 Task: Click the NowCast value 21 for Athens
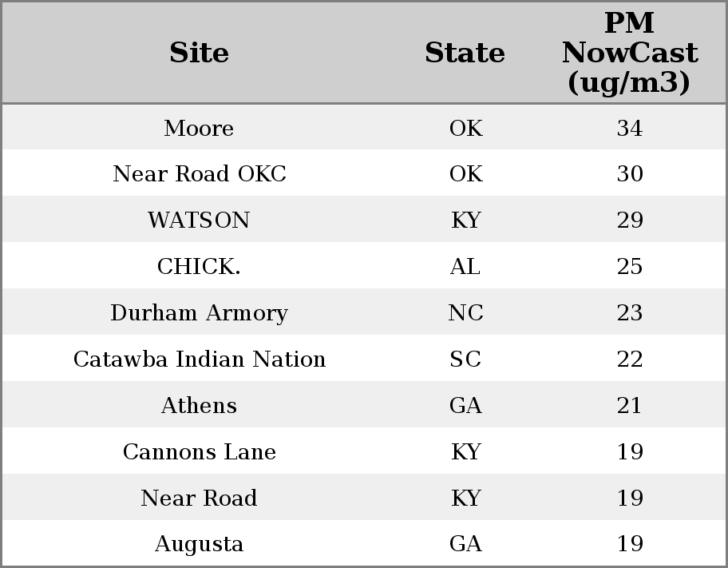[629, 406]
